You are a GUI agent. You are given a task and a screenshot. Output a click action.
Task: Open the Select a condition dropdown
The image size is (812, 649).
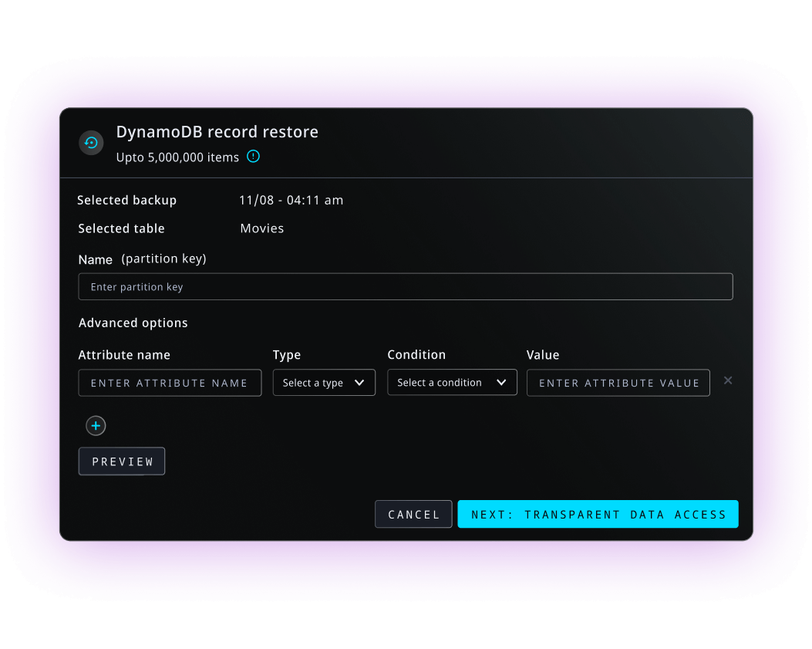(x=452, y=382)
